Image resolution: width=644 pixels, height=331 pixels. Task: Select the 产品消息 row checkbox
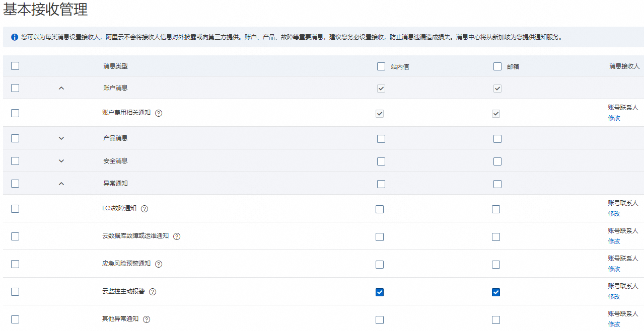point(15,138)
